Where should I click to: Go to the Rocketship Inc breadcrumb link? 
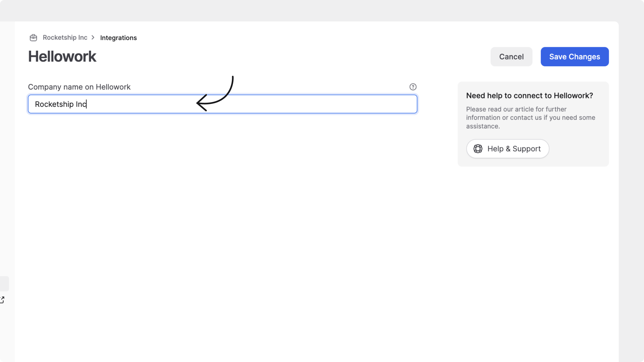click(65, 38)
